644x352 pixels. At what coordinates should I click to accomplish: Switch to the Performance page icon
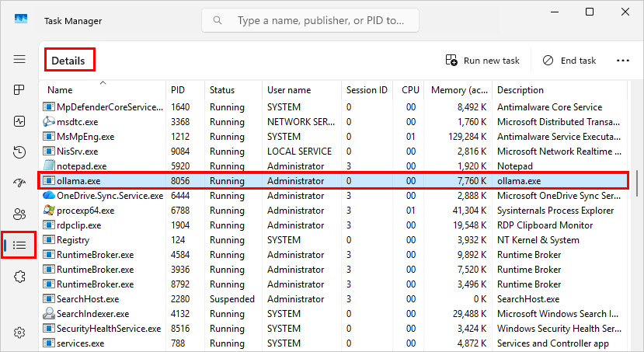[19, 121]
